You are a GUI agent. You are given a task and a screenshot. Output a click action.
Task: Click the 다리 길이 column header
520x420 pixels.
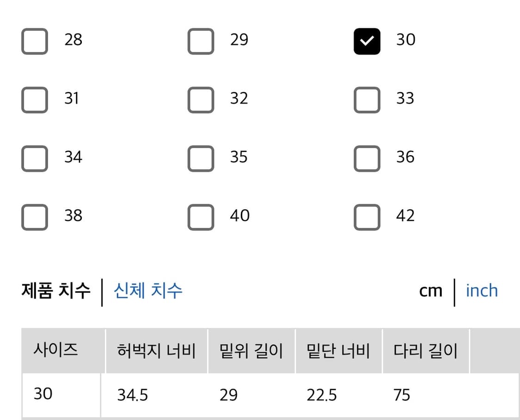click(425, 351)
